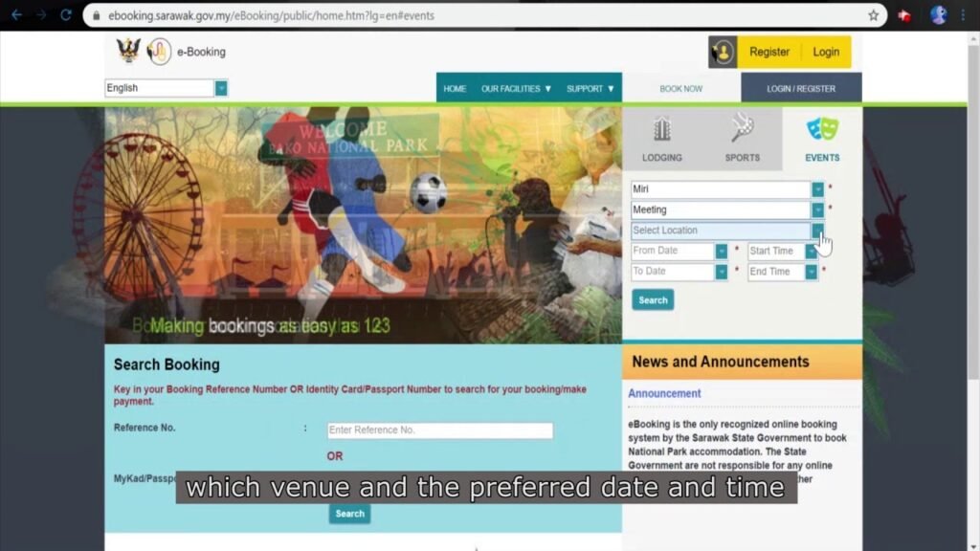Select the Sports racket icon

click(x=742, y=128)
